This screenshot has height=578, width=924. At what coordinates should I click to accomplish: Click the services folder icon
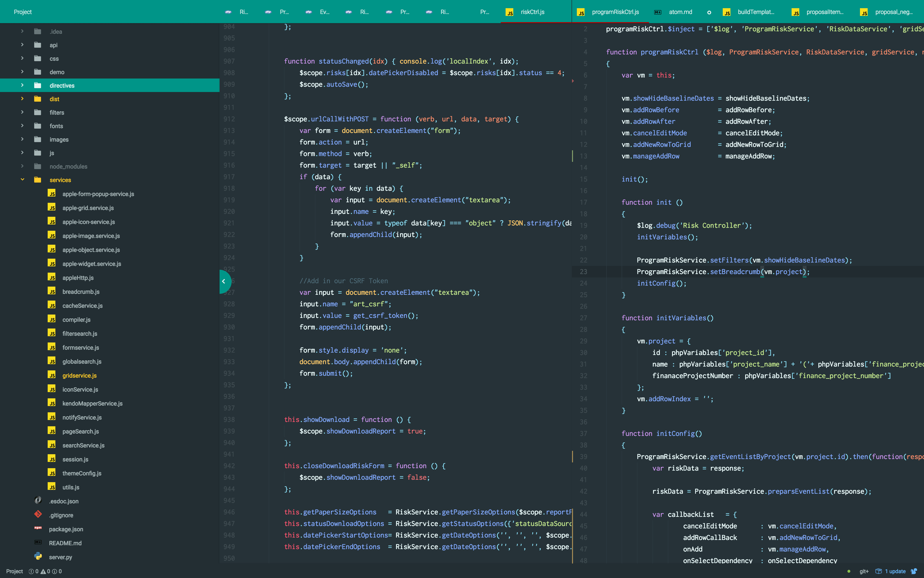click(38, 180)
